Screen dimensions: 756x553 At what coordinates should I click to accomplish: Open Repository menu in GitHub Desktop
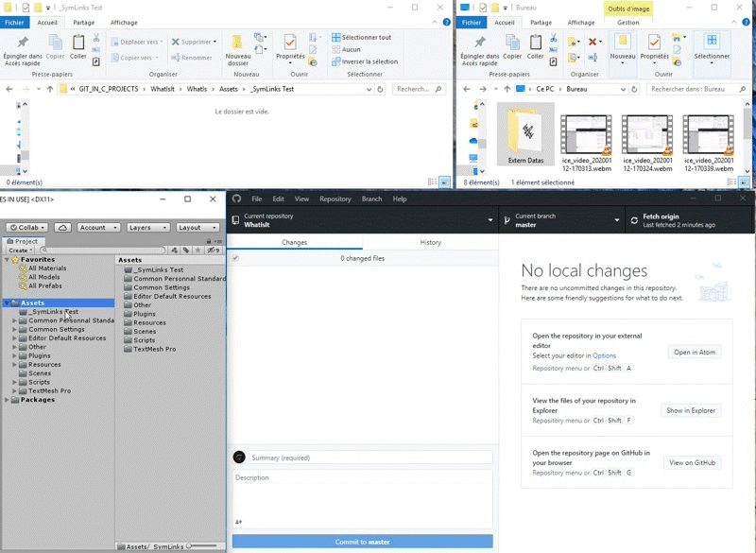tap(335, 199)
